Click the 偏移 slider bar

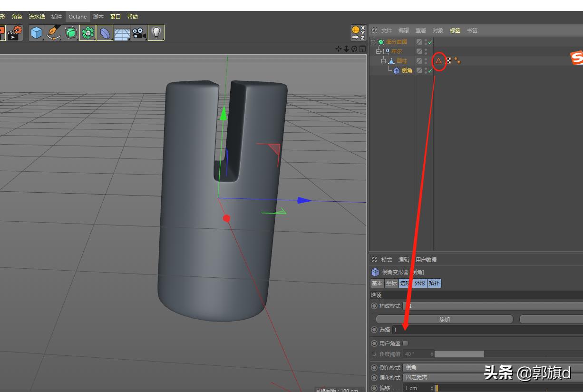click(x=509, y=388)
